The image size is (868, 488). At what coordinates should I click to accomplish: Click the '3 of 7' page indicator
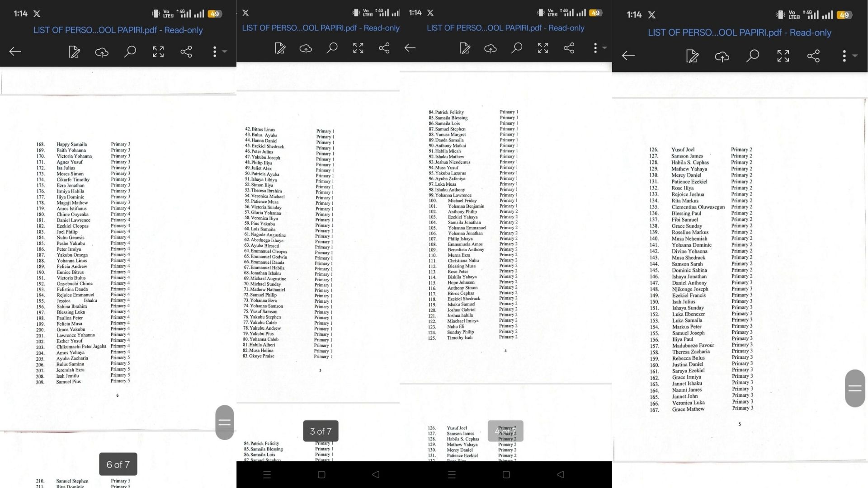click(321, 432)
